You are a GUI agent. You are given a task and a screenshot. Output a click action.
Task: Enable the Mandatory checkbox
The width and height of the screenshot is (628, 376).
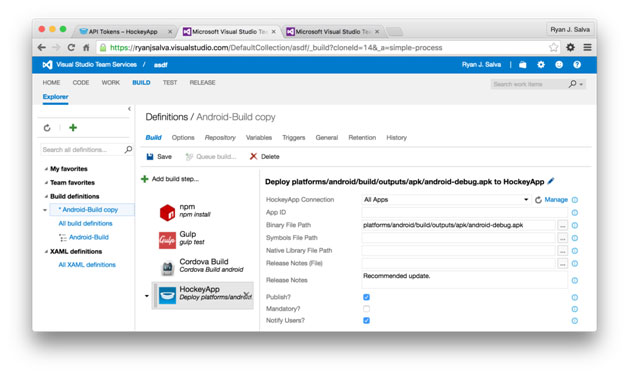(x=366, y=309)
